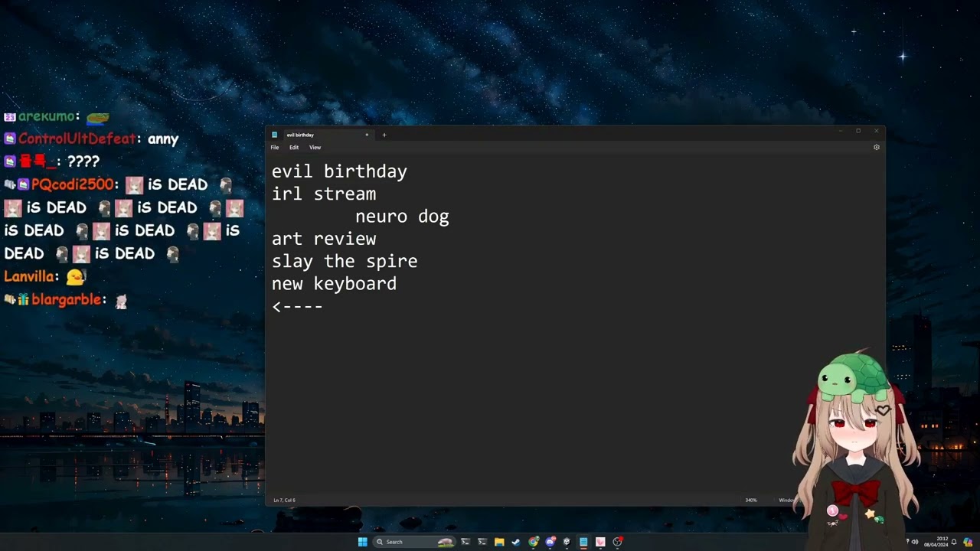Viewport: 980px width, 551px height.
Task: Click the 'new keyboard' line
Action: pos(334,284)
